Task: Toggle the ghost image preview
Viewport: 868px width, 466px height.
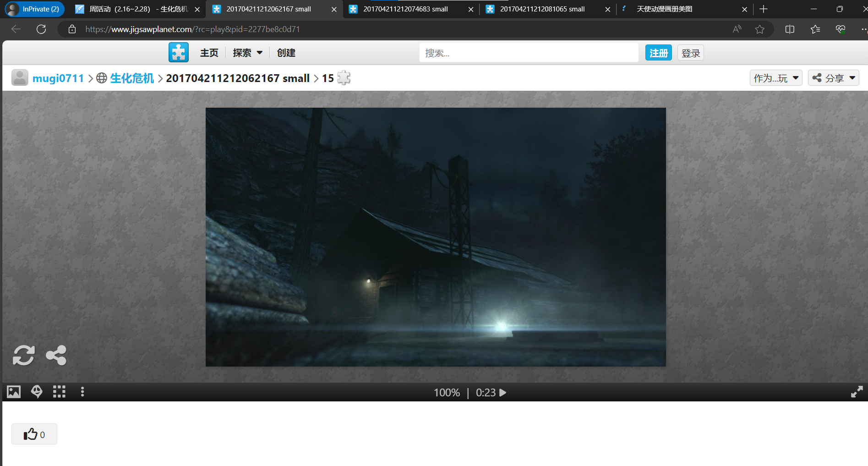Action: 37,392
